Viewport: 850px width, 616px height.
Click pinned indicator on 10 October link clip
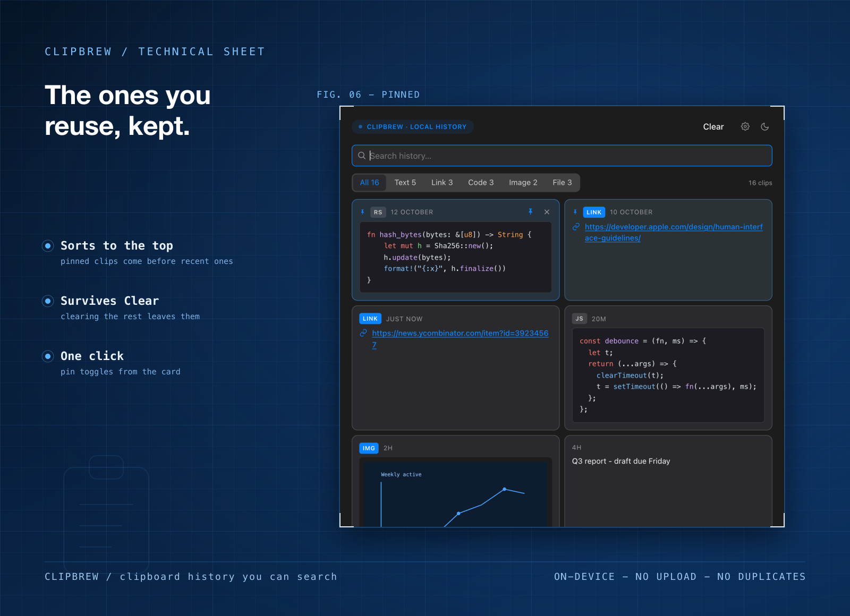[575, 212]
